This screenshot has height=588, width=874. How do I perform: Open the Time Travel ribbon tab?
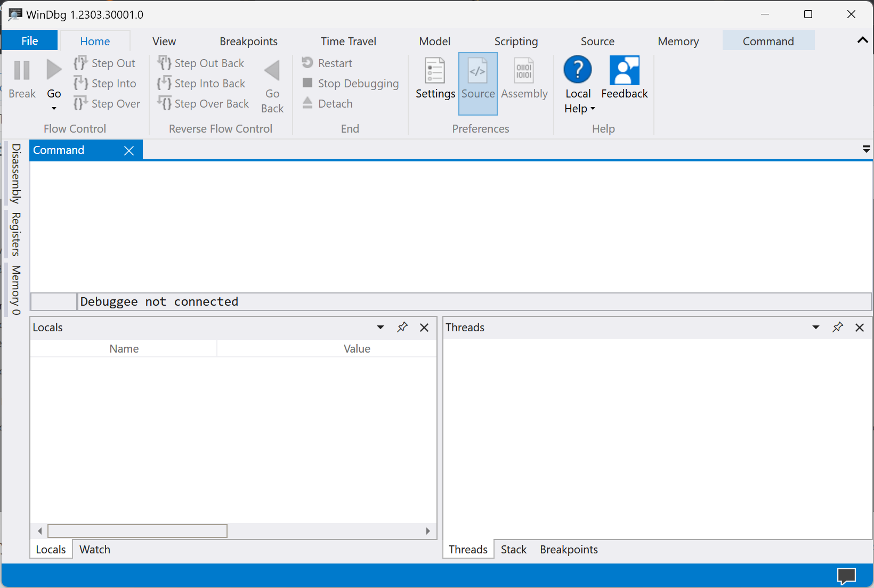(x=348, y=41)
